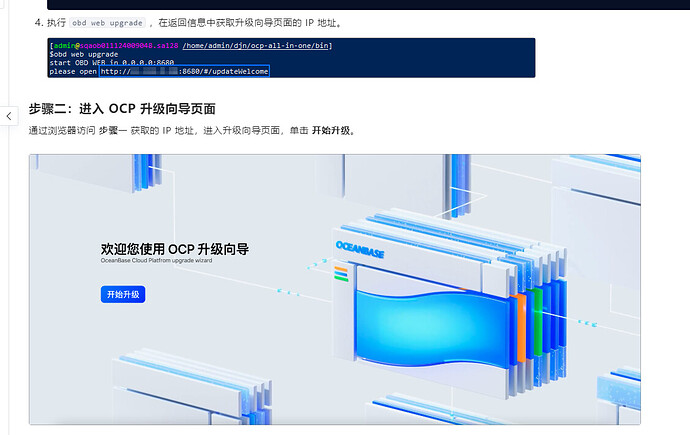
Task: Click the inline code 'obd web upgrade'
Action: [x=107, y=23]
